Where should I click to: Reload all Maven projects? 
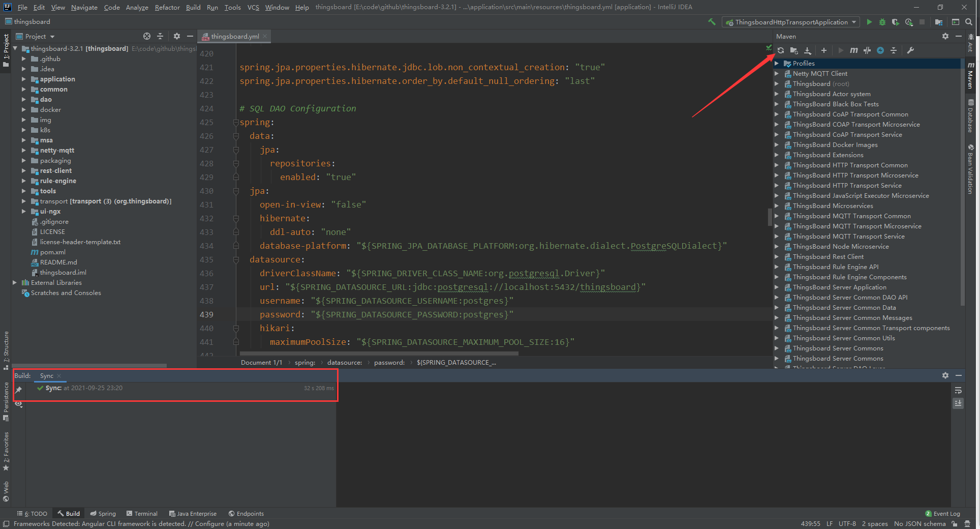(x=781, y=50)
